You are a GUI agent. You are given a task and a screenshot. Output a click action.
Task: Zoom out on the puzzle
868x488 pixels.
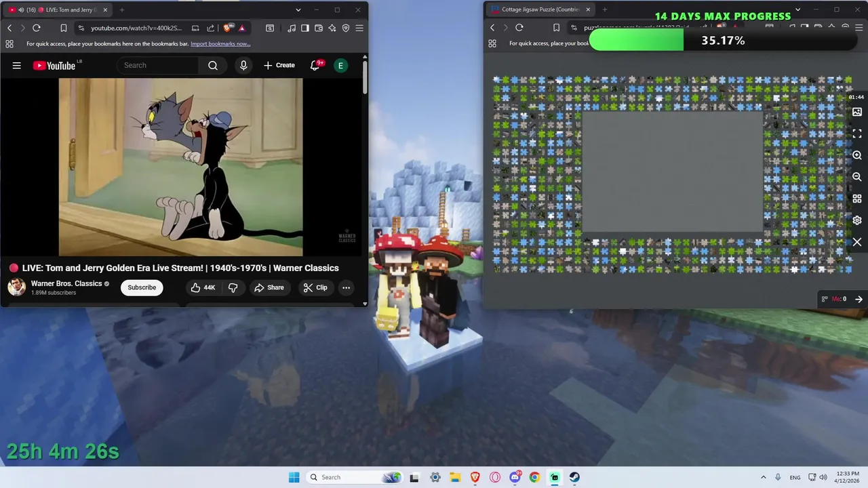point(857,177)
